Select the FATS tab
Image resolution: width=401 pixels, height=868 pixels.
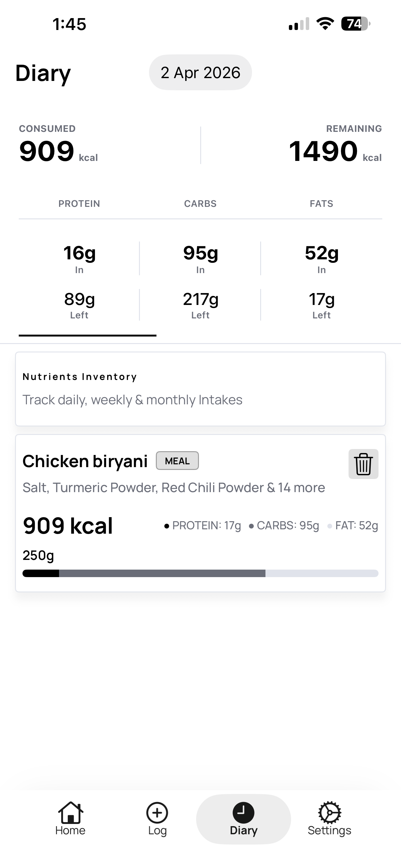(x=321, y=203)
